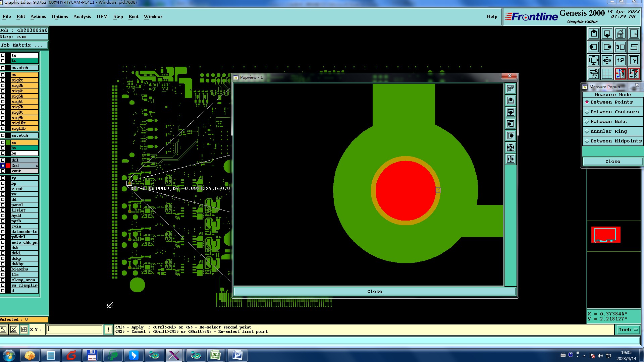644x362 pixels.
Task: Toggle the checkbox for layer sig2t
Action: coord(3,80)
